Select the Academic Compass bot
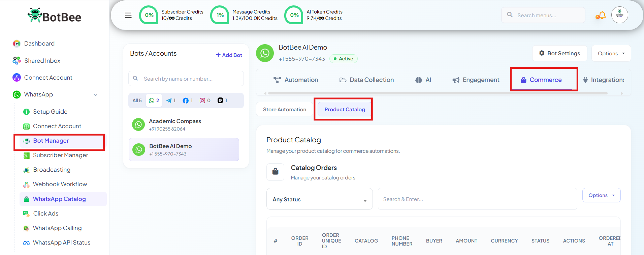This screenshot has height=255, width=644. [x=184, y=125]
